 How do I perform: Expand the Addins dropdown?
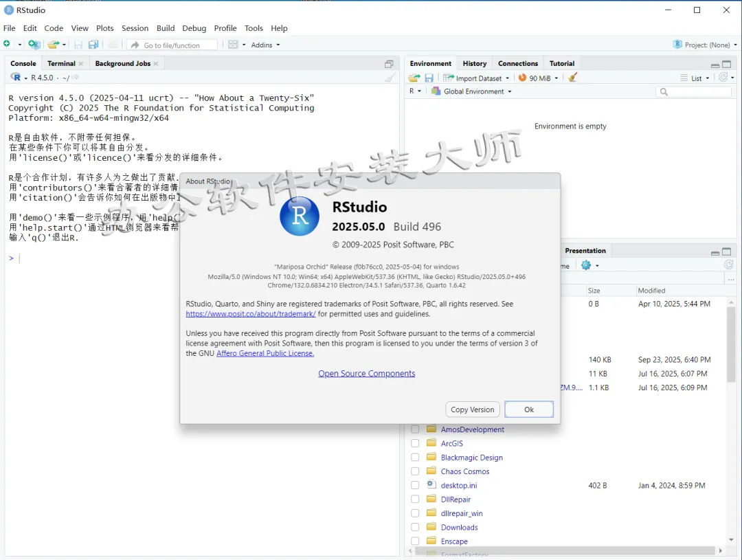[x=265, y=45]
